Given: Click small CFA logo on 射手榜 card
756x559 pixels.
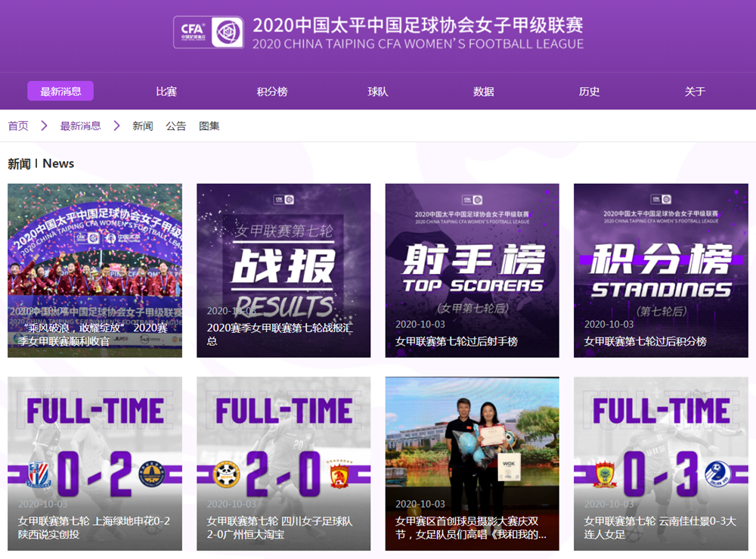Looking at the screenshot, I should (x=472, y=199).
